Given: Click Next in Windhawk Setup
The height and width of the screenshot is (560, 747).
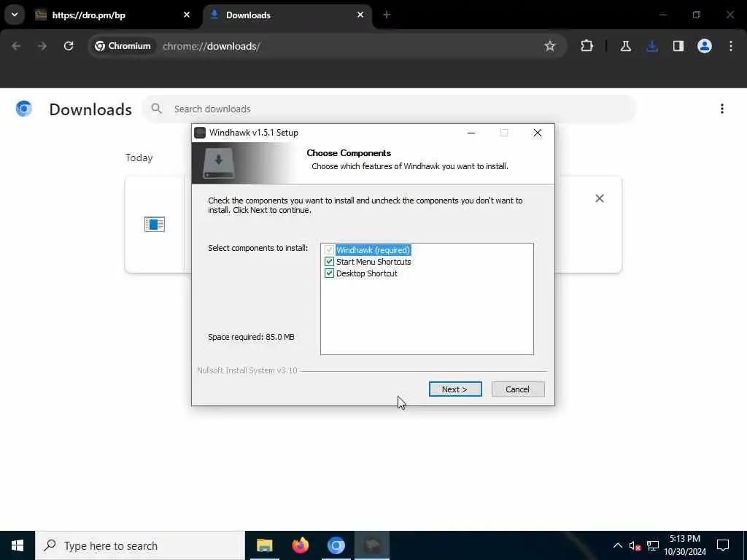Looking at the screenshot, I should tap(455, 389).
